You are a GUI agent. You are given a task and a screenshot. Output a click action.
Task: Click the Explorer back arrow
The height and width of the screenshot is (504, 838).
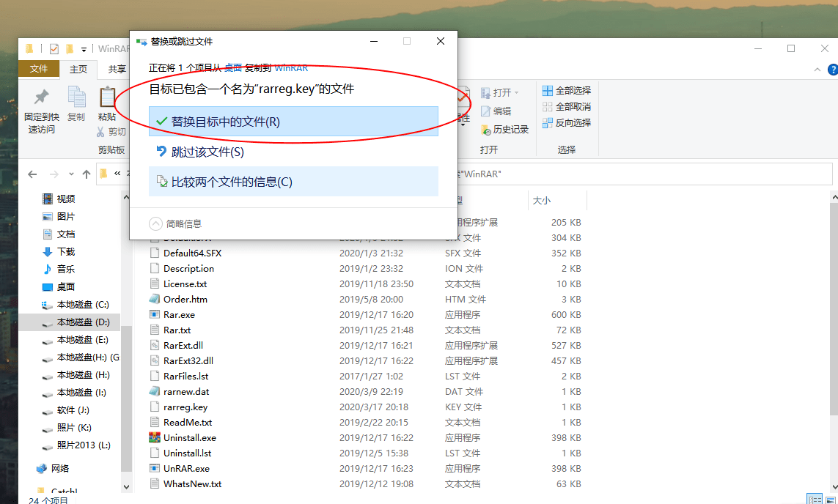tap(32, 174)
